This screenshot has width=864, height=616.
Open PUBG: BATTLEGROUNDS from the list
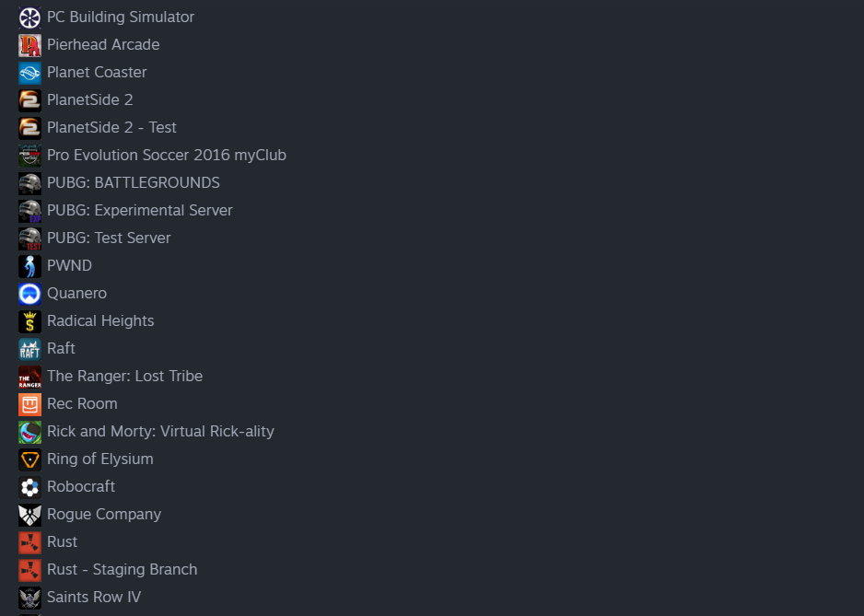pos(133,183)
